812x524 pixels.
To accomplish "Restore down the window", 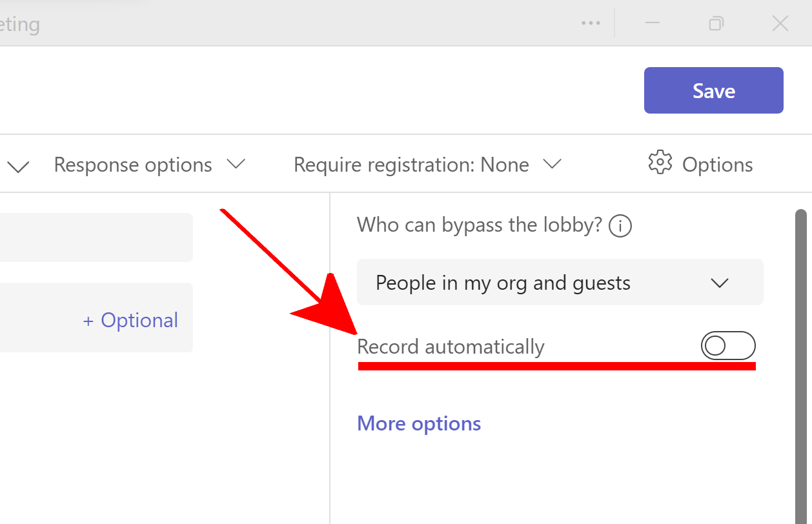I will point(716,24).
